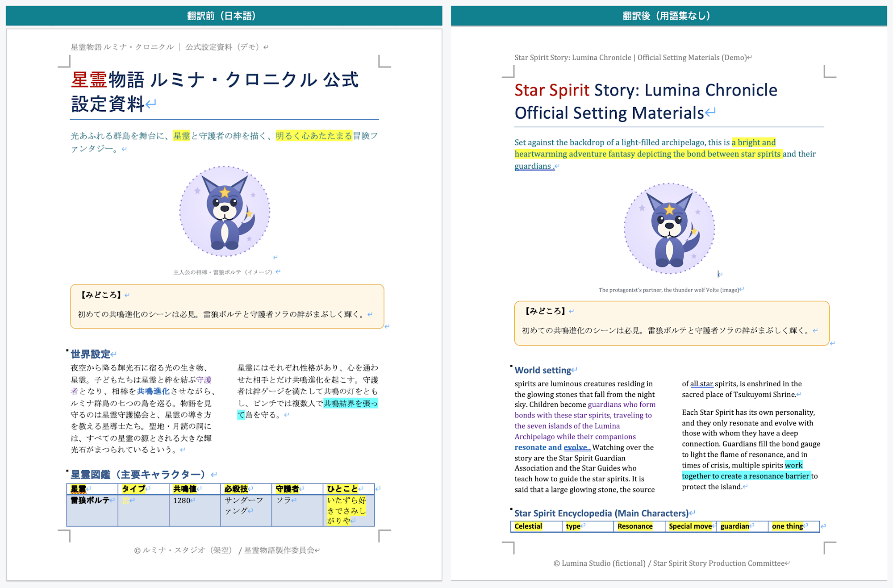Click the footer © ルミナ・スタジオ（架空）
893x588 pixels.
[x=184, y=550]
